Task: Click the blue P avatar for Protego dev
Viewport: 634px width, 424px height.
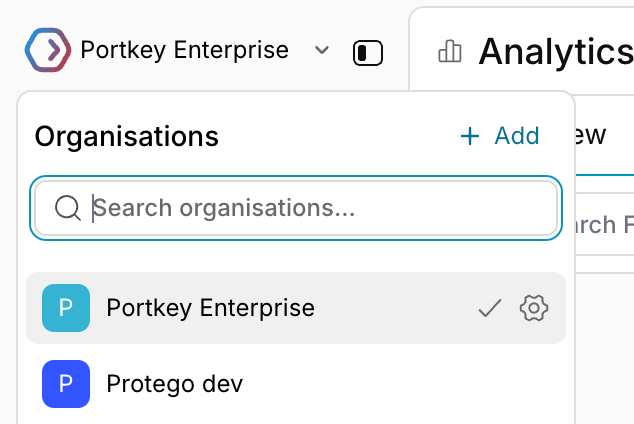Action: 66,384
